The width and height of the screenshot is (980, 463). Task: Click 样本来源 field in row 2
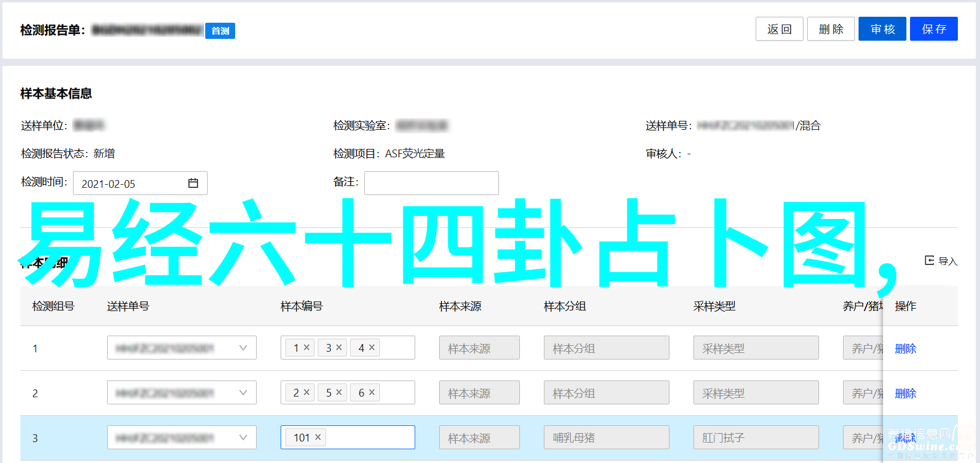(x=479, y=392)
